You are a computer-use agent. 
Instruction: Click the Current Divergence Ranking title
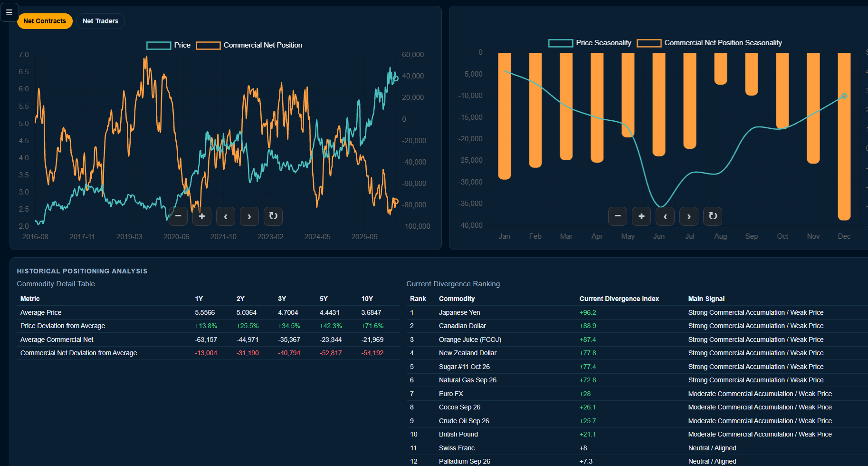(453, 284)
